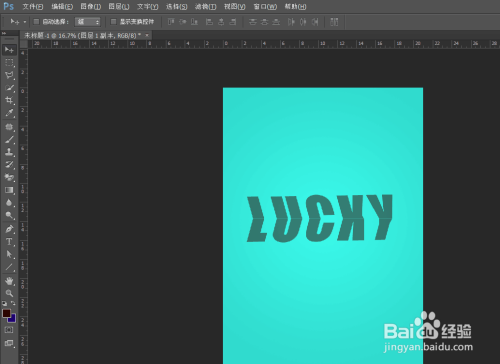Click the align vertical centers icon
The height and width of the screenshot is (364, 500).
tap(183, 22)
